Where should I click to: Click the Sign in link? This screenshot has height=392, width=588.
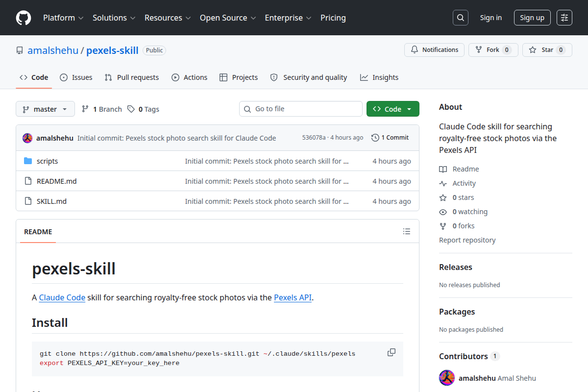point(491,18)
